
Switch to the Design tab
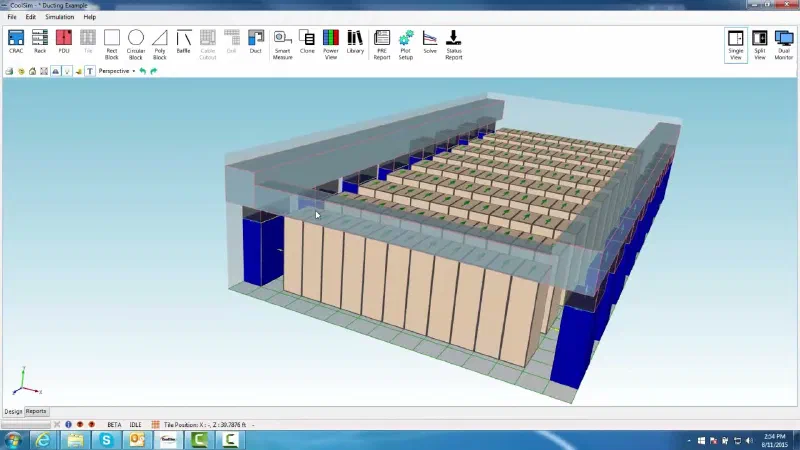tap(13, 412)
